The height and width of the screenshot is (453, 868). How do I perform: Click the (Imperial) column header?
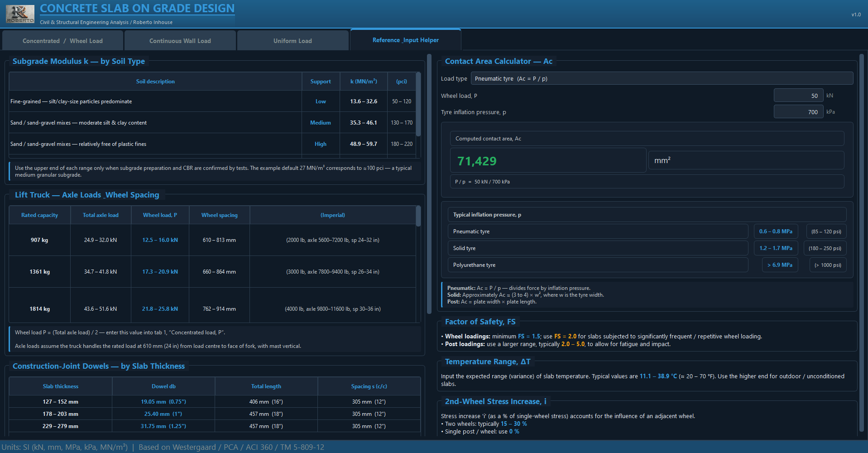(x=333, y=215)
